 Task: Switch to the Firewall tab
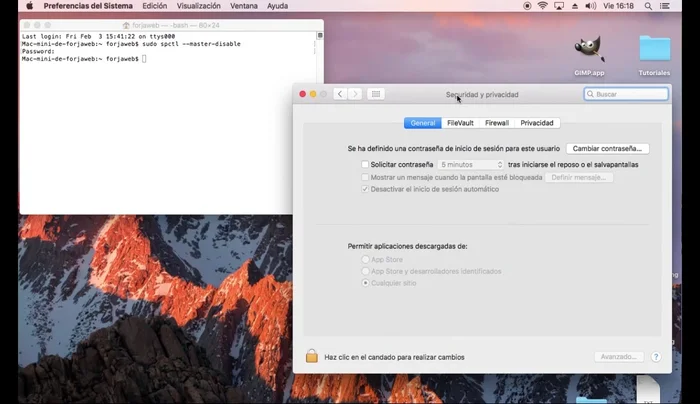[497, 123]
